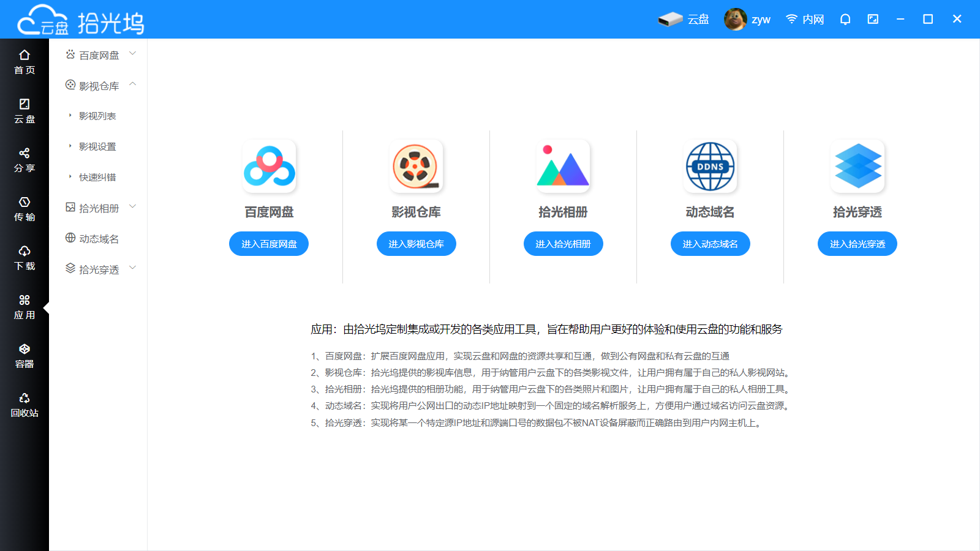Expand the 拾光穿透 menu chevron
This screenshot has width=980, height=551.
(x=133, y=268)
